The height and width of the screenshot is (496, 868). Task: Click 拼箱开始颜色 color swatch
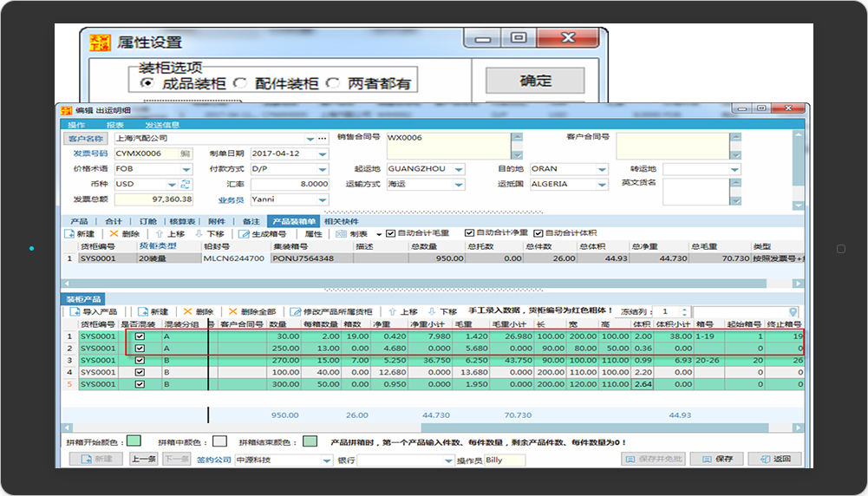coord(134,441)
